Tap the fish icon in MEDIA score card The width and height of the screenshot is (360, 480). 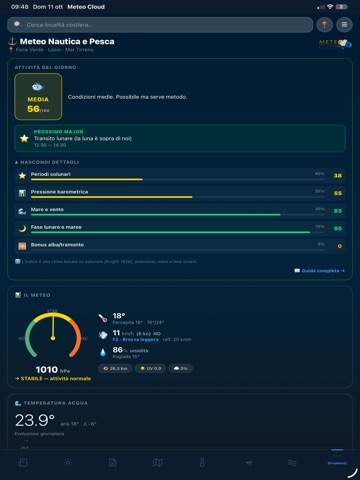click(x=38, y=87)
